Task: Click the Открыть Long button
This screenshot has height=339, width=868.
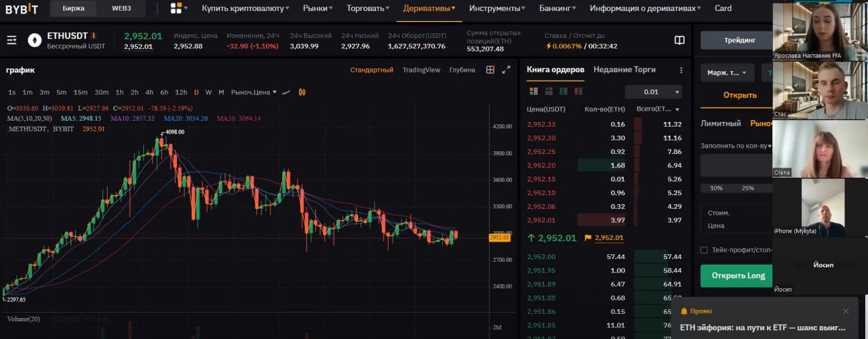Action: (738, 275)
